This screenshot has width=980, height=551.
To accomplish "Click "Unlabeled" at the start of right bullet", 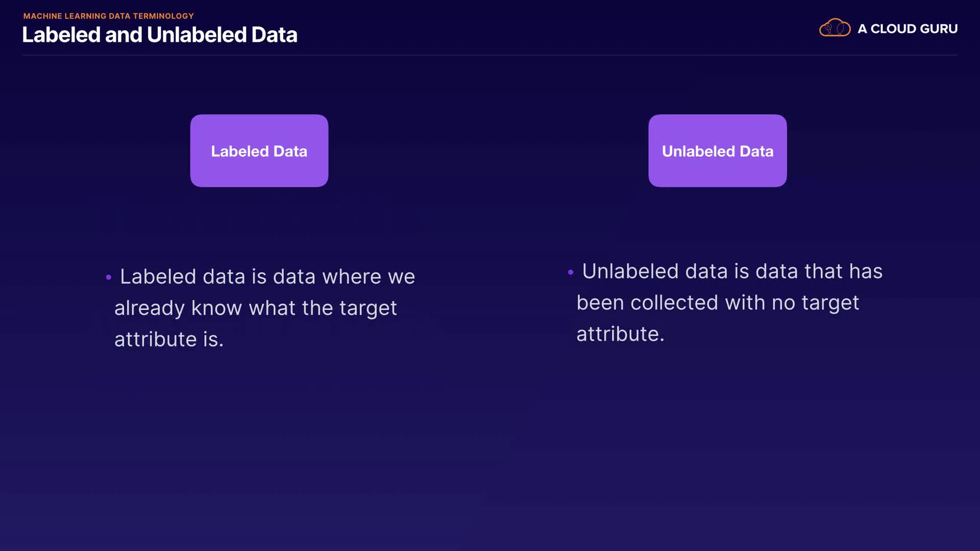I will click(630, 271).
